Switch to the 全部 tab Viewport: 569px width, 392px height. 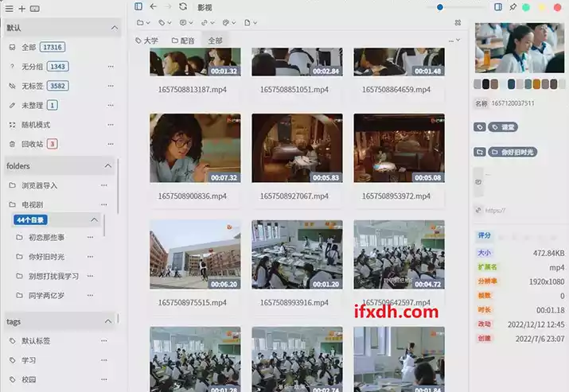215,41
